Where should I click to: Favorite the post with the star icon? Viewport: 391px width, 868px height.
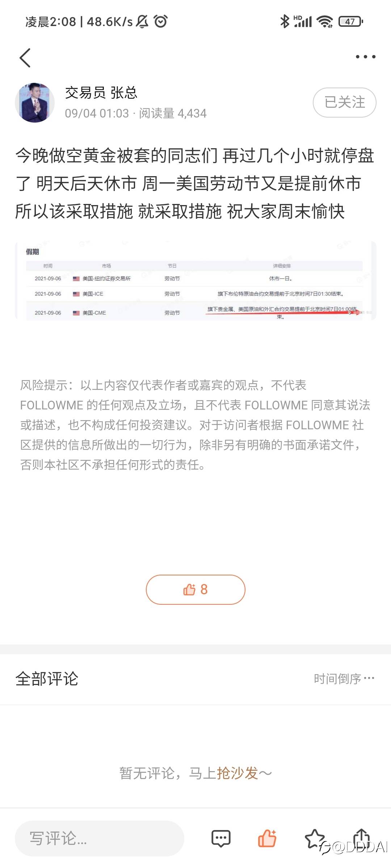click(314, 838)
